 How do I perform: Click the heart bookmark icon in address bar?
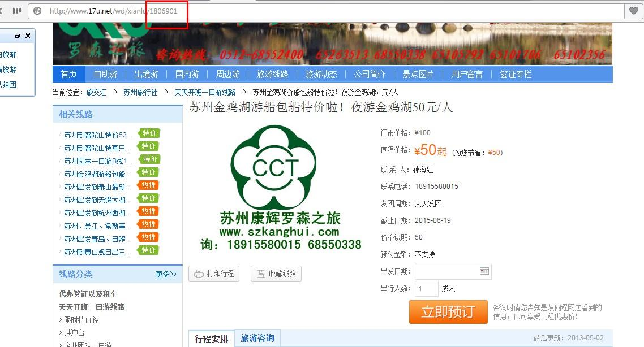pos(634,11)
